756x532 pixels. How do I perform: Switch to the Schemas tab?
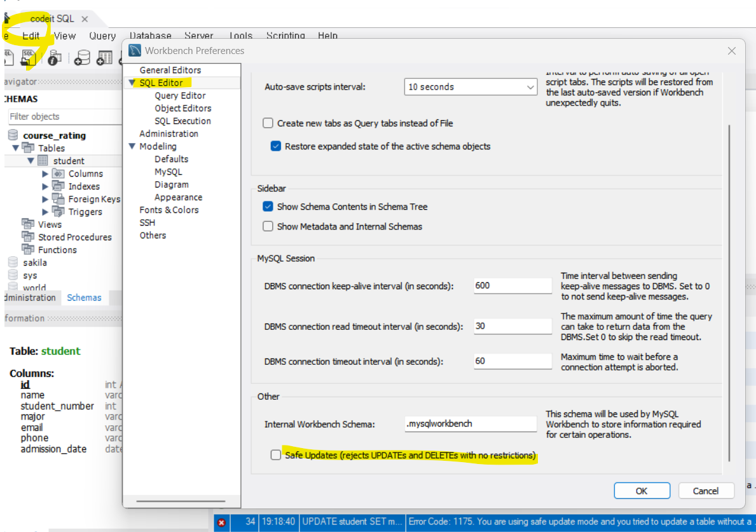[x=84, y=297]
